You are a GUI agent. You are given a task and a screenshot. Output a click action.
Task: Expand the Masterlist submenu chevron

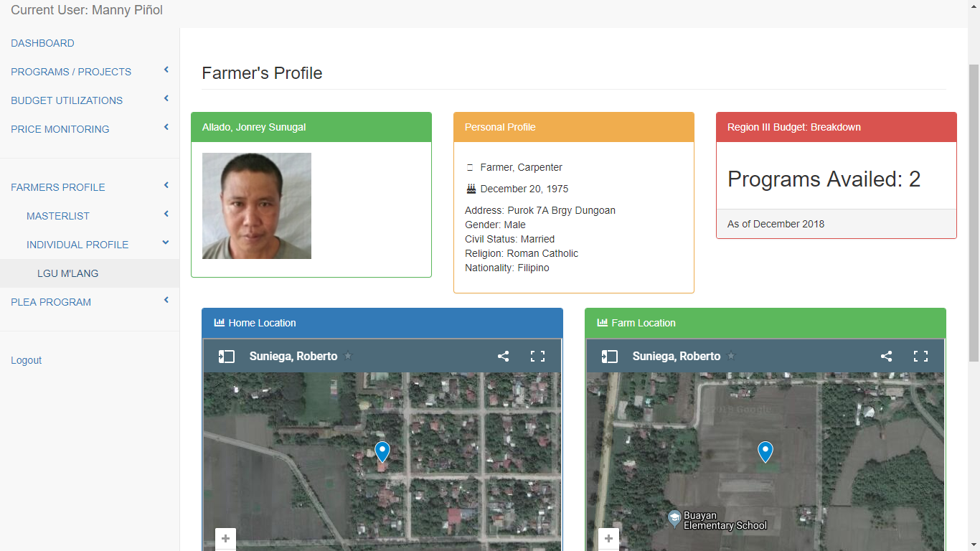(166, 214)
